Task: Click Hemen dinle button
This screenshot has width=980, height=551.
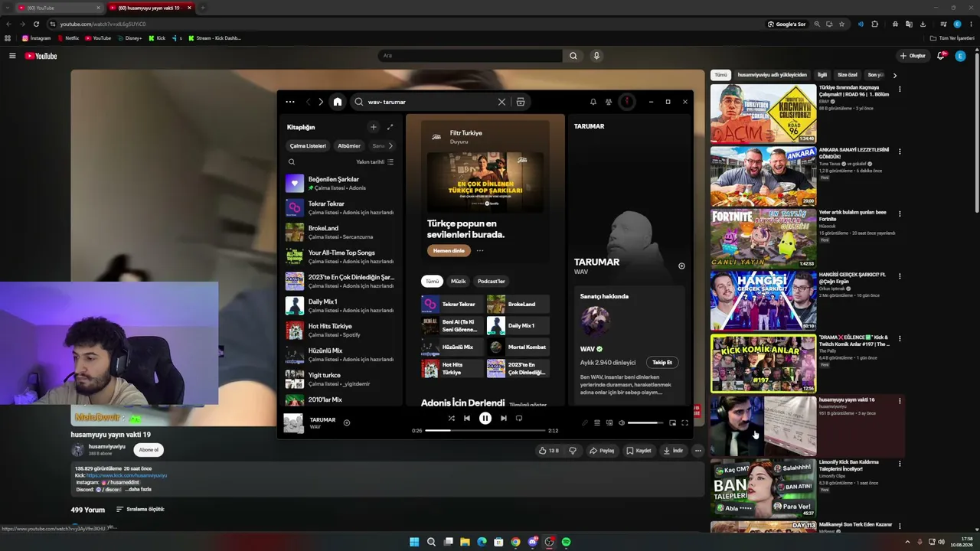Action: pyautogui.click(x=449, y=251)
